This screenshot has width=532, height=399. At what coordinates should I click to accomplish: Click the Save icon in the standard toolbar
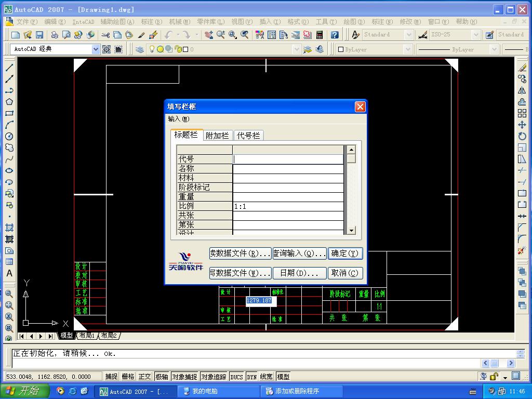[x=39, y=35]
